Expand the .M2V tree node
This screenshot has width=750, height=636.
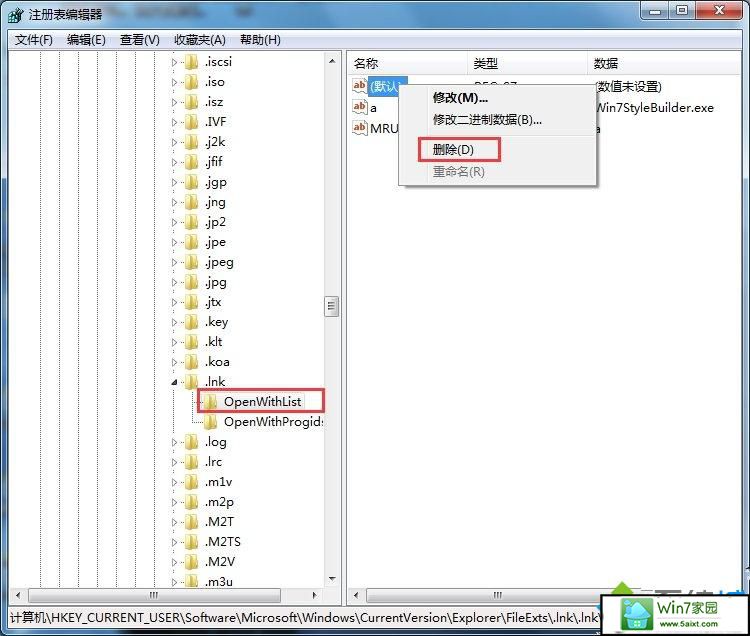[175, 562]
